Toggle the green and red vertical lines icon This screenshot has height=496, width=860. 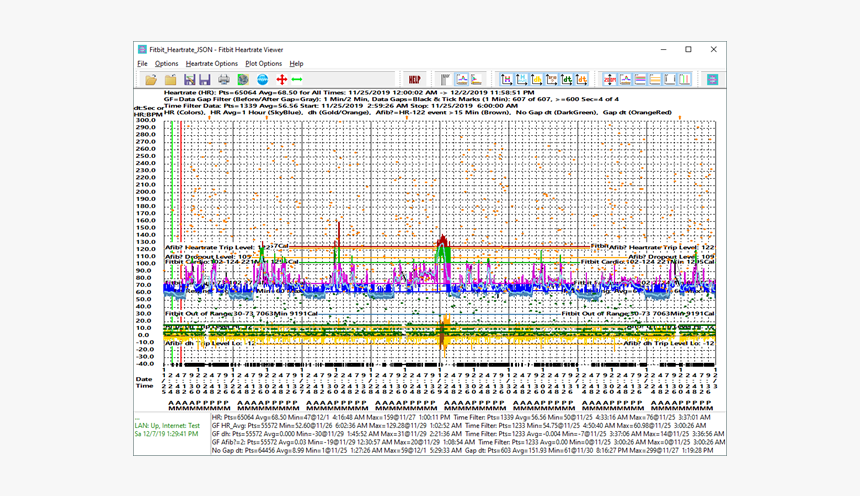pos(684,80)
